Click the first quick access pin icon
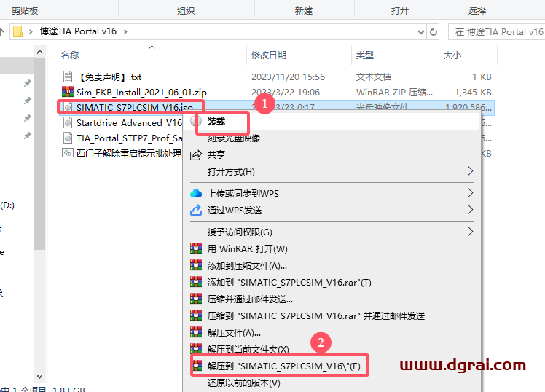 pos(27,83)
